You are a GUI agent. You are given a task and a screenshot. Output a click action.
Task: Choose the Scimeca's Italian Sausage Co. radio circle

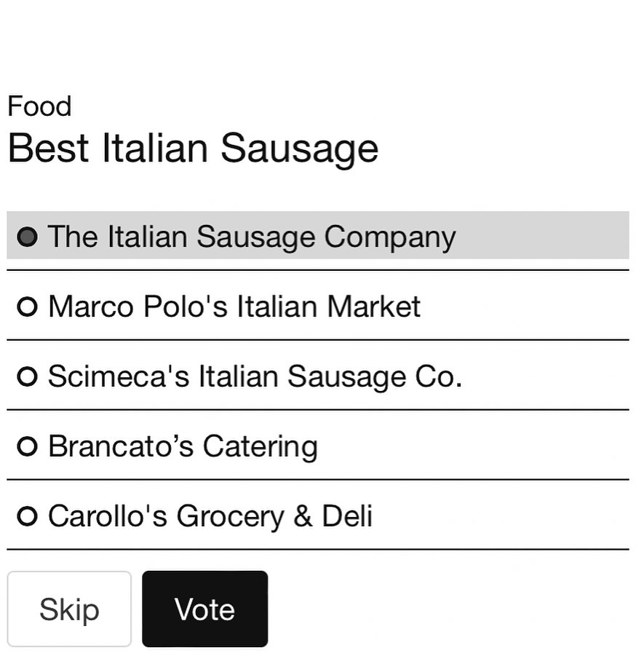tap(28, 376)
